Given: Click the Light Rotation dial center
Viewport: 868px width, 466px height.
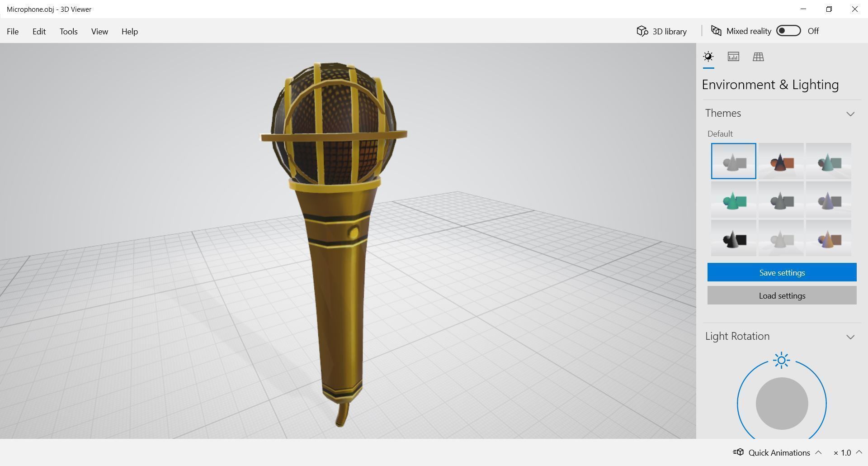Looking at the screenshot, I should click(782, 404).
